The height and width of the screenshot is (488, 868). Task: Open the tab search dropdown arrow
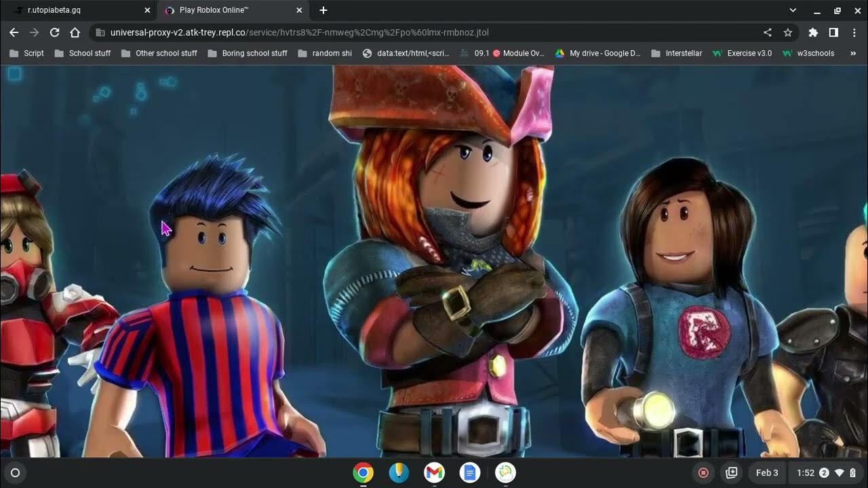coord(793,10)
